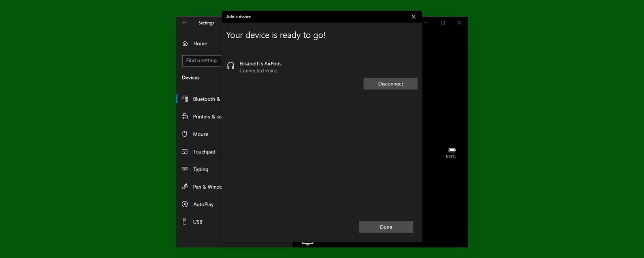The width and height of the screenshot is (644, 258).
Task: Click the Home house icon
Action: [185, 43]
